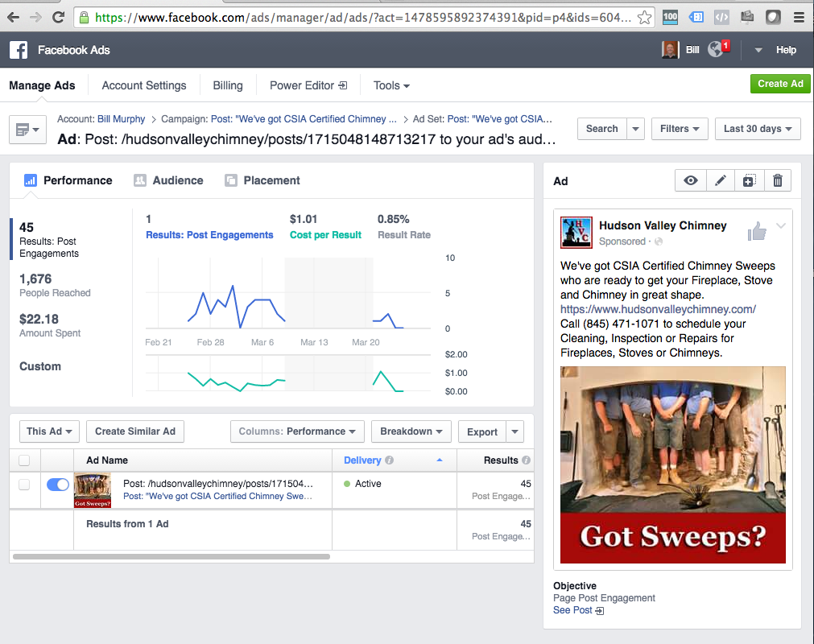Viewport: 814px width, 644px height.
Task: Open the globe notifications icon
Action: click(716, 49)
